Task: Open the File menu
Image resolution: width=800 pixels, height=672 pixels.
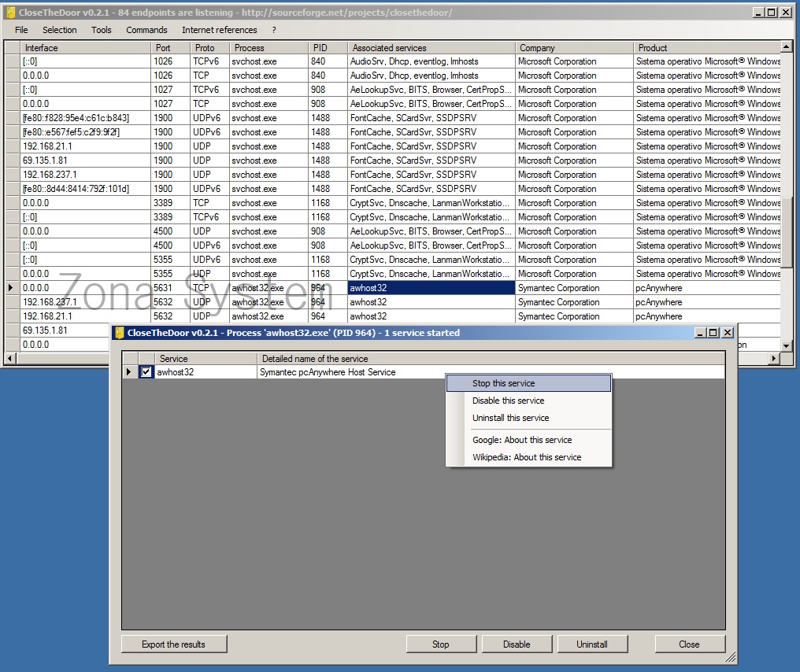Action: (21, 30)
